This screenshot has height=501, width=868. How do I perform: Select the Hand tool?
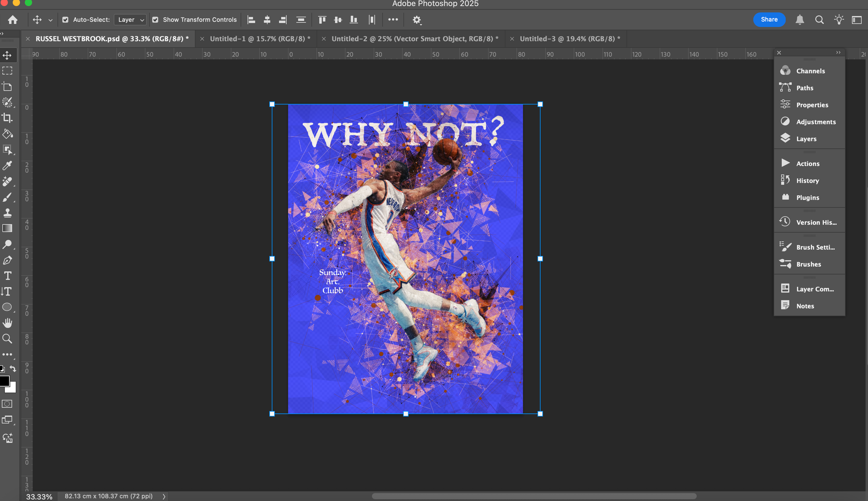pos(7,323)
